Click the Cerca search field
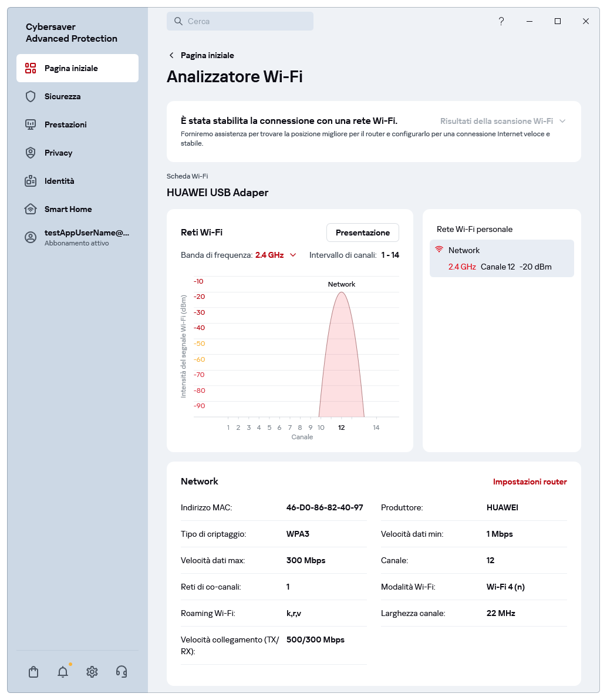This screenshot has height=700, width=607. 240,21
